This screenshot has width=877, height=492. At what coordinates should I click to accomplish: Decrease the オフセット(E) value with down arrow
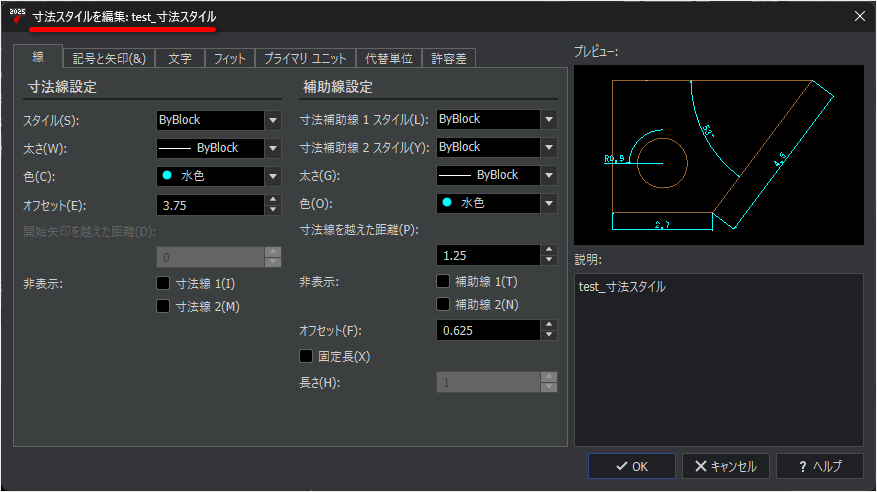(x=272, y=210)
